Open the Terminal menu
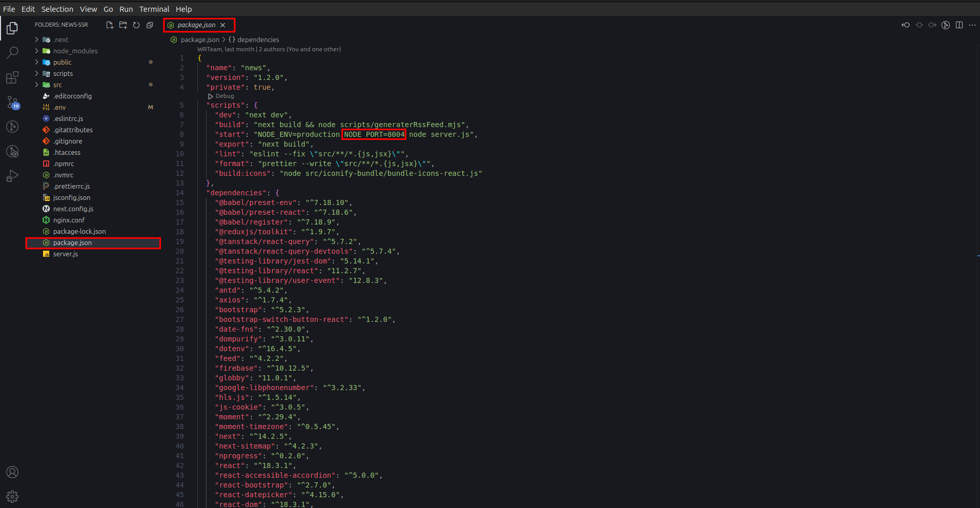 tap(154, 9)
